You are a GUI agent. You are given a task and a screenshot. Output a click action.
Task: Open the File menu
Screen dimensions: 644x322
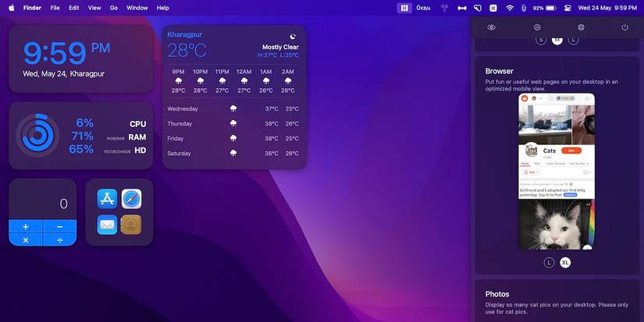click(x=55, y=8)
